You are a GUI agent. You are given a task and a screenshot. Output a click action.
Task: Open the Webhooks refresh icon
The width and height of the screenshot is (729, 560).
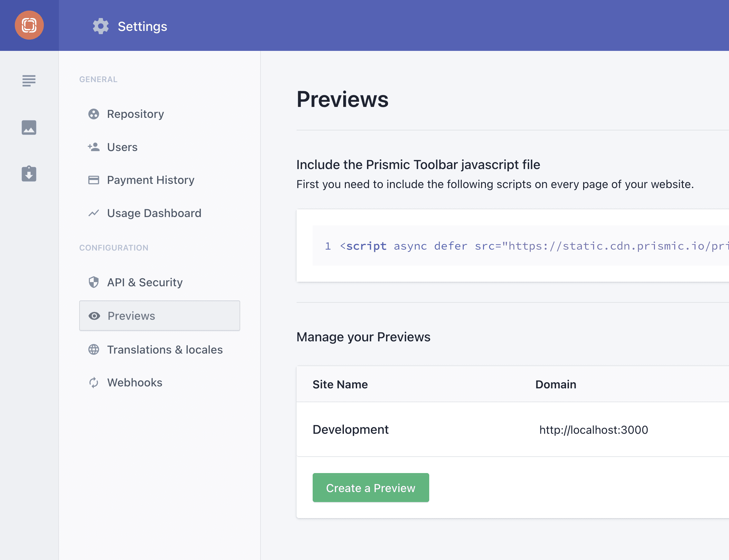(x=93, y=382)
